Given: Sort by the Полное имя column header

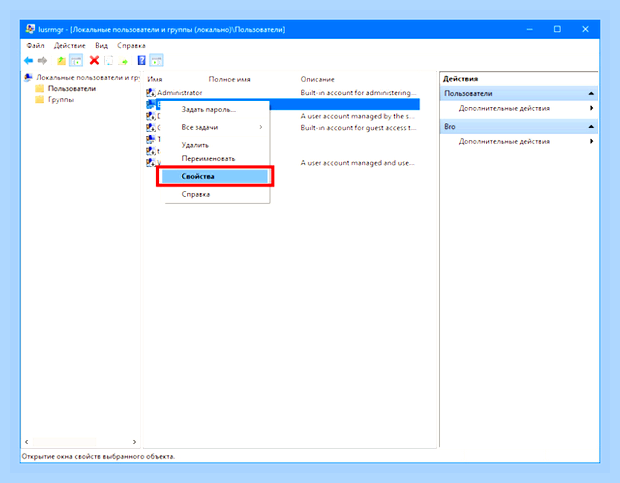Looking at the screenshot, I should point(229,79).
